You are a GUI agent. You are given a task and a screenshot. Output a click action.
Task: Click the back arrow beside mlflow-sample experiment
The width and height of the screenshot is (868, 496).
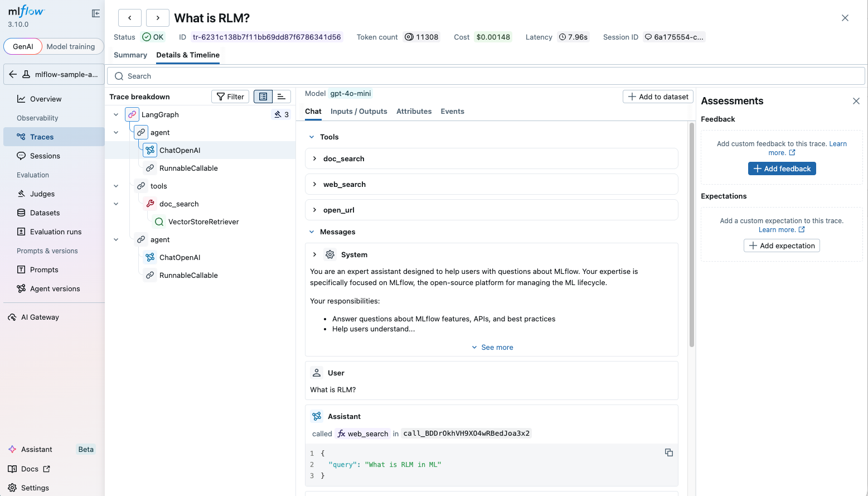13,74
